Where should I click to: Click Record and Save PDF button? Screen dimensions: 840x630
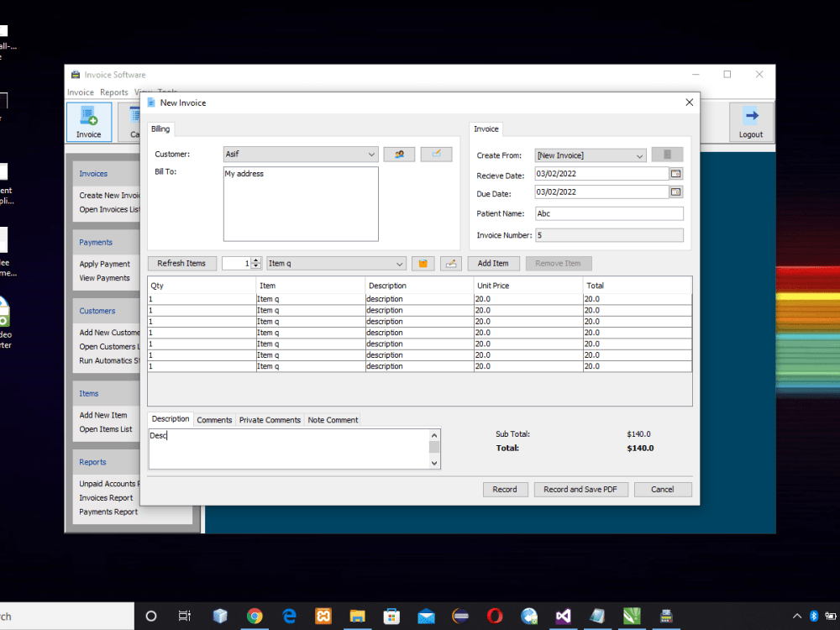pos(580,489)
